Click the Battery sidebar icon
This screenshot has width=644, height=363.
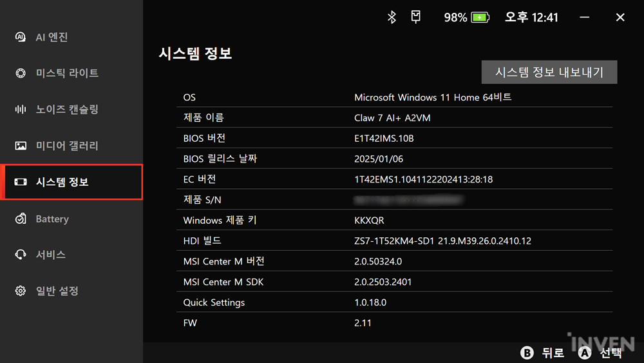[x=21, y=219]
